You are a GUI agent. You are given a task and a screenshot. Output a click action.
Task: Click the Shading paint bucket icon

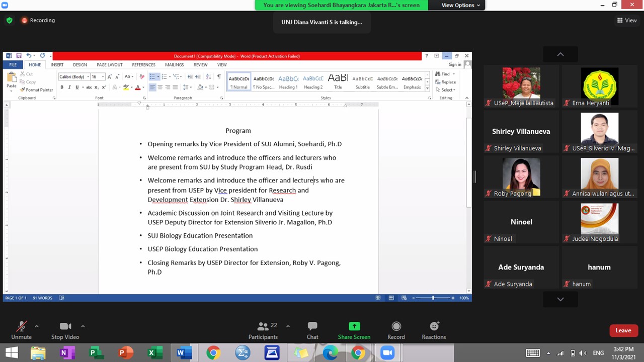(x=200, y=87)
